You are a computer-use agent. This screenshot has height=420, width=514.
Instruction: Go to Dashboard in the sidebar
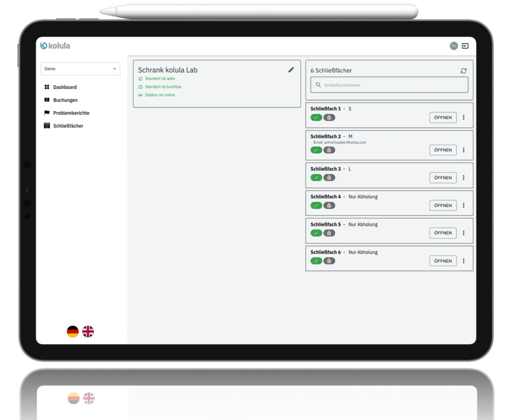pyautogui.click(x=64, y=87)
